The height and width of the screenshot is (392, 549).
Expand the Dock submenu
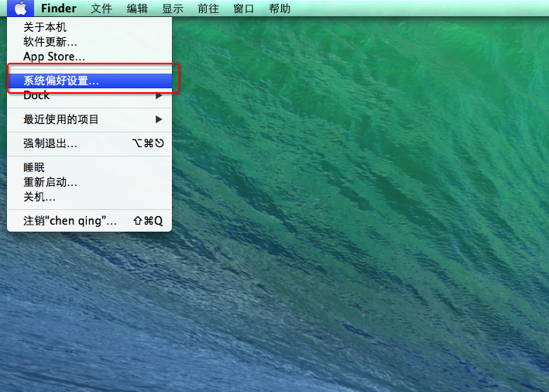pos(36,95)
